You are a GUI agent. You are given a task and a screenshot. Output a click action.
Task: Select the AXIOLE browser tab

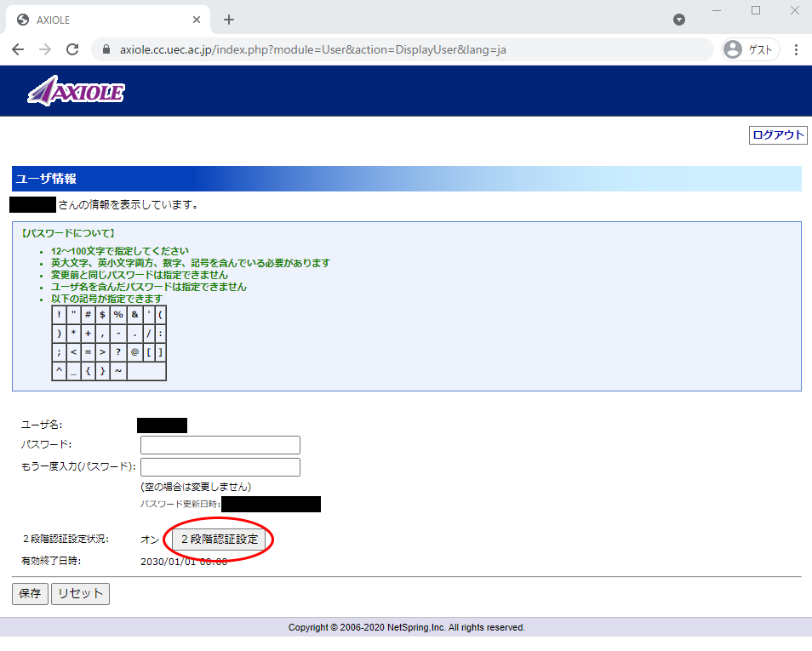pyautogui.click(x=102, y=20)
